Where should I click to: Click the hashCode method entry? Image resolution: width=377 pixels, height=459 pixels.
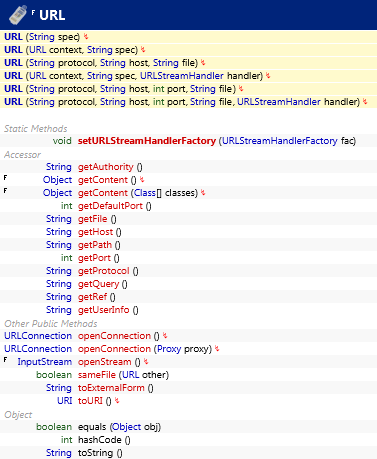coord(100,440)
